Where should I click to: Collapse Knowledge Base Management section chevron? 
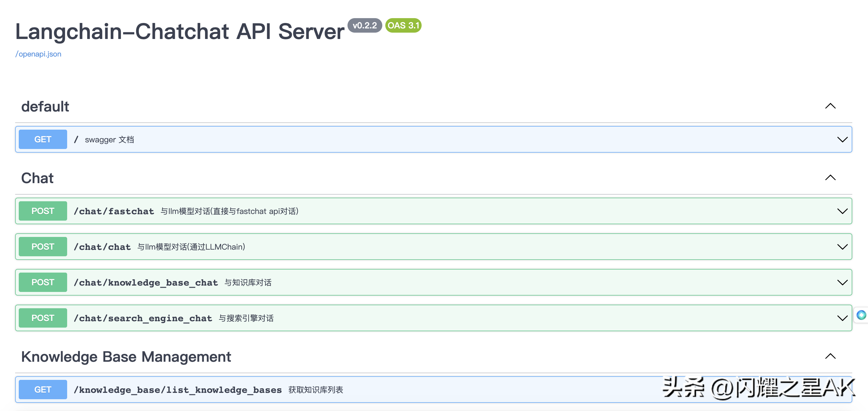click(830, 356)
